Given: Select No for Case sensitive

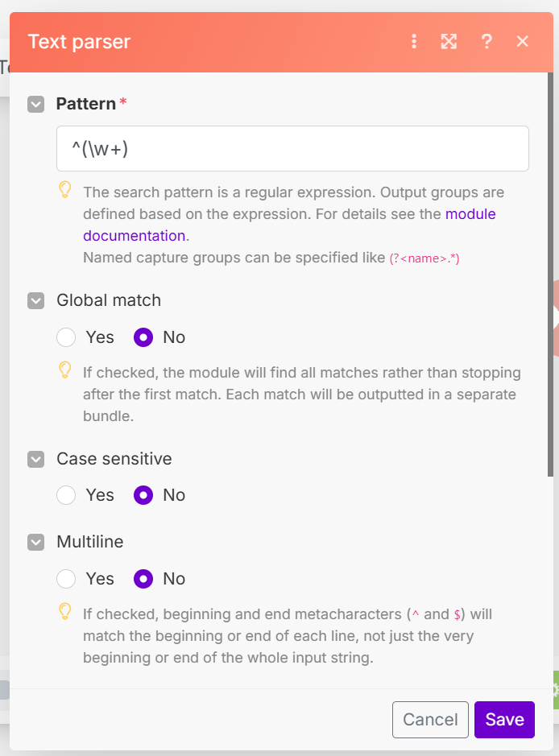Looking at the screenshot, I should pos(143,495).
